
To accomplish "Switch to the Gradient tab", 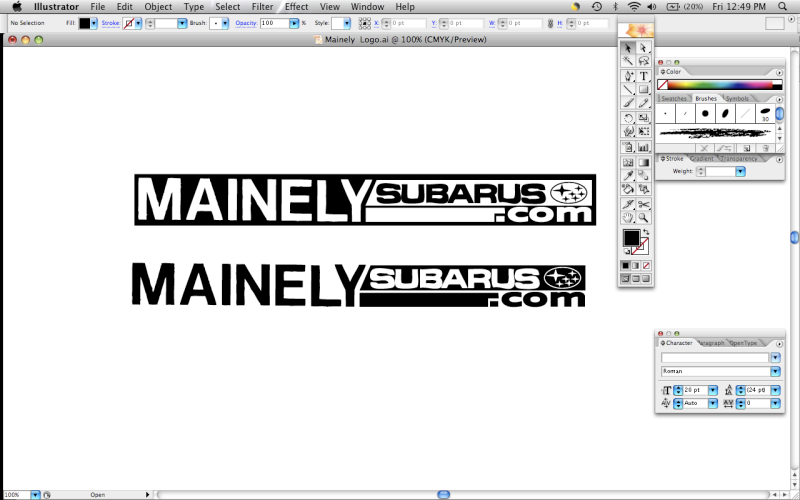I will pos(702,159).
